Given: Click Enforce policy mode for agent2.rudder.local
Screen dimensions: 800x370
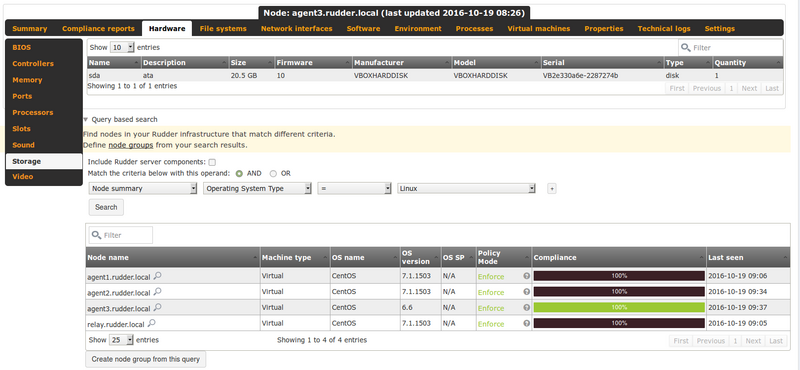Looking at the screenshot, I should (x=491, y=292).
